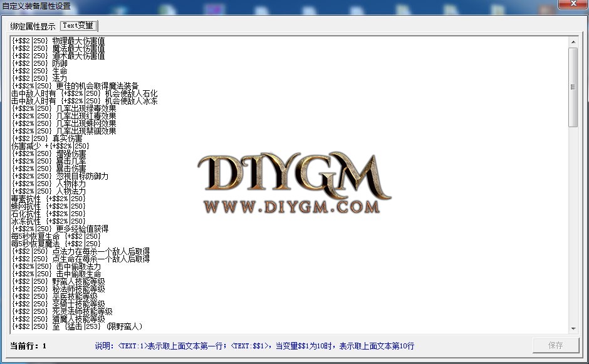Click the line 每5秒恢复魔法
Screen dimensions: 589x364
[56, 244]
